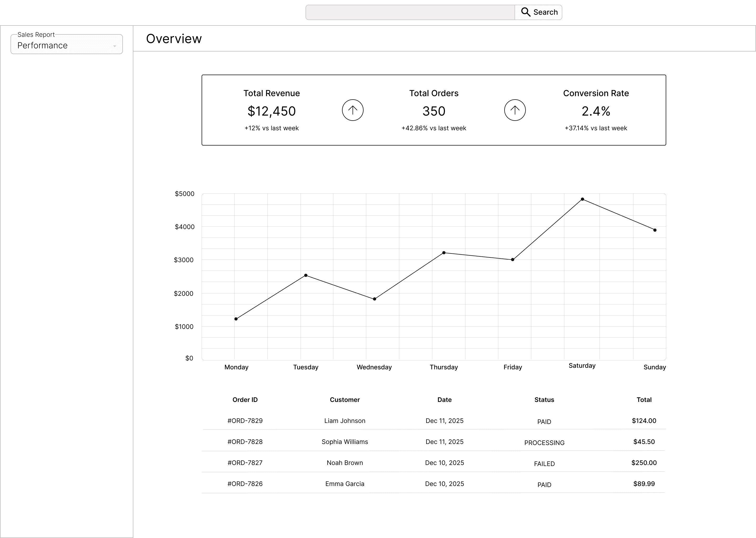Click the Wednesday data point on chart
Image resolution: width=756 pixels, height=538 pixels.
point(374,299)
